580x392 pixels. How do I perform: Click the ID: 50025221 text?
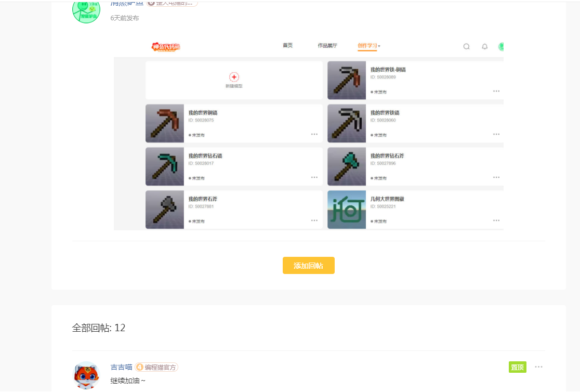coord(383,206)
